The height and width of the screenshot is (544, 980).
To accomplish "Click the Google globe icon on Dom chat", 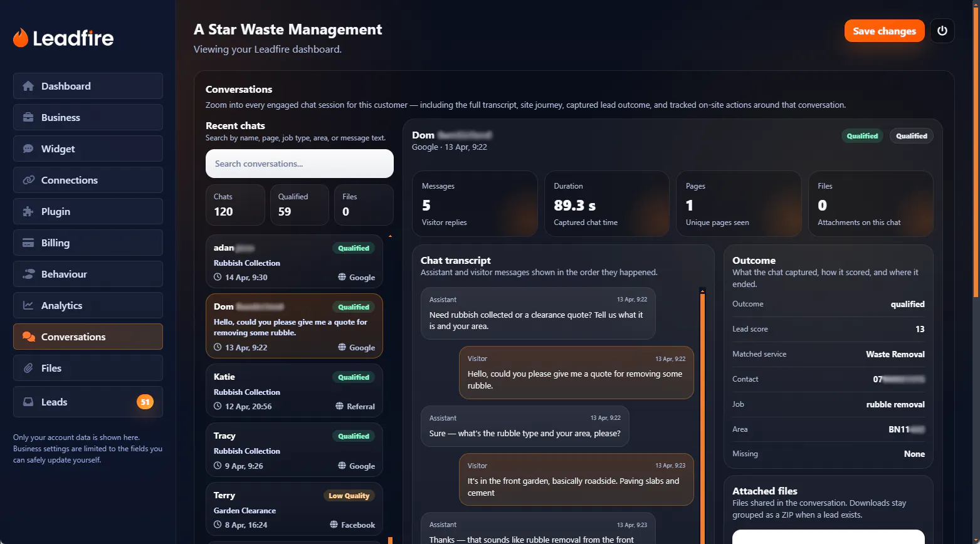I will pyautogui.click(x=342, y=347).
